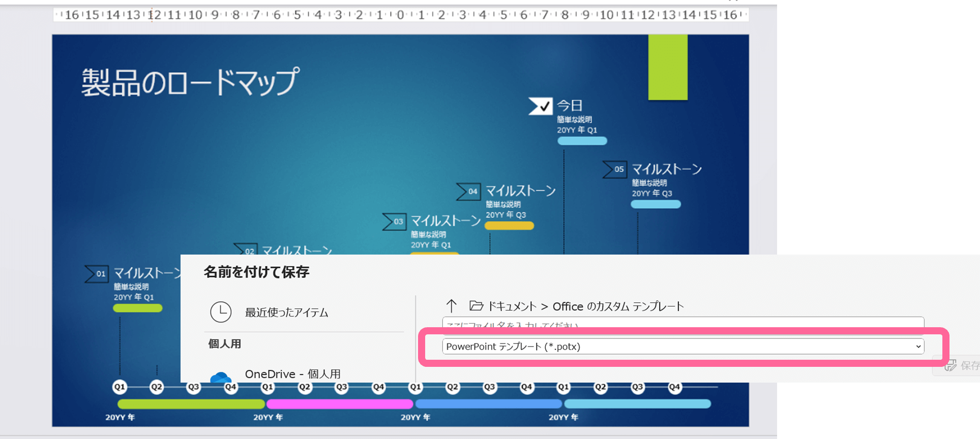Select the light blue bar under 今日
Image resolution: width=980 pixels, height=439 pixels.
point(582,141)
